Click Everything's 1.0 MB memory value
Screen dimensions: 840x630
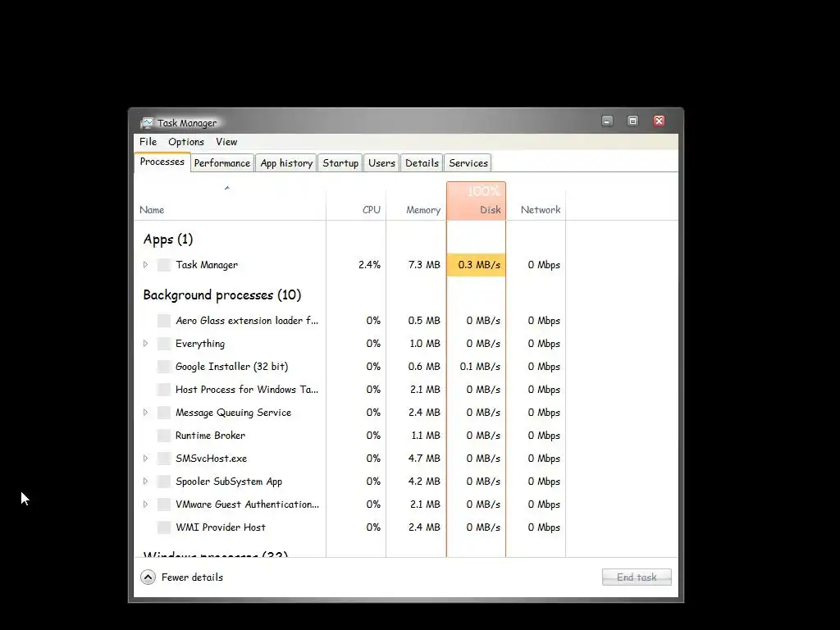425,344
